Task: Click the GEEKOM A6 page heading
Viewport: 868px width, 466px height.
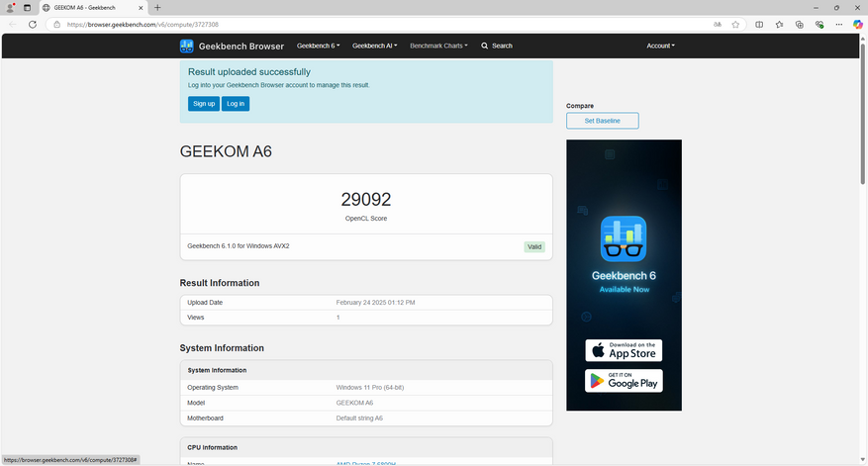Action: tap(226, 151)
